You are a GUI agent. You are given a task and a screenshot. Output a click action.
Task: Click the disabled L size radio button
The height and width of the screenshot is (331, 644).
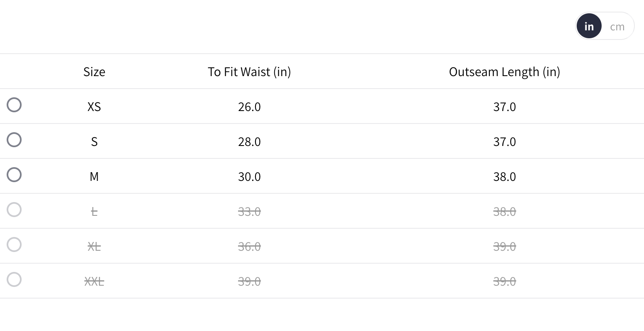(x=14, y=210)
